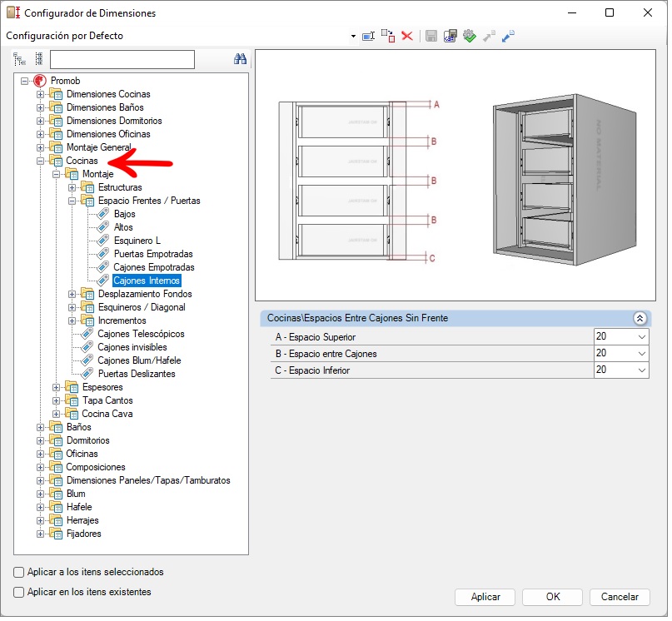Click the search text field above the tree
Screen dimensions: 672x621
(122, 60)
